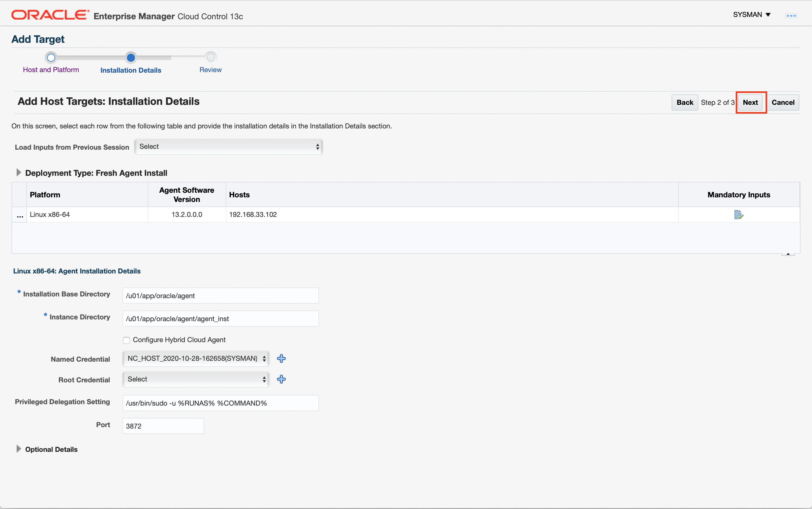This screenshot has height=509, width=812.
Task: Click the Port field containing 3872
Action: [x=163, y=426]
